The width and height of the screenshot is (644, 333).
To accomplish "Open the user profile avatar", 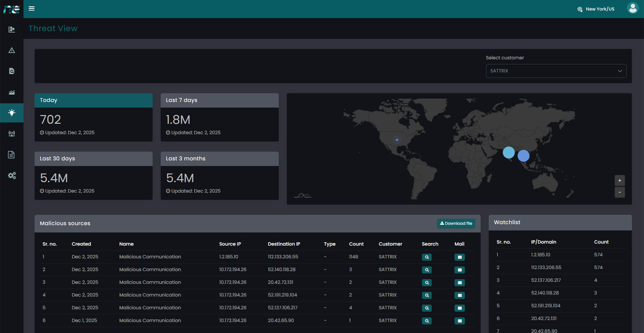I will coord(633,8).
